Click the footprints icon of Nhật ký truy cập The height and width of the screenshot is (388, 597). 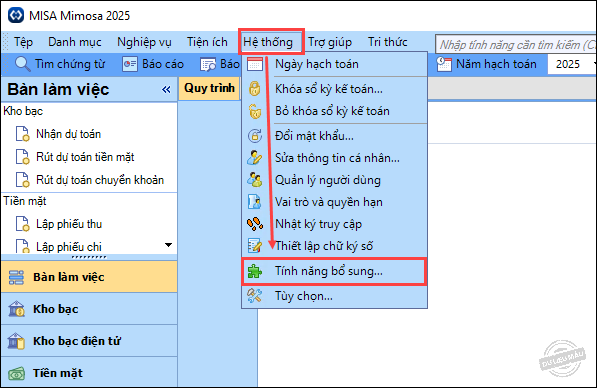pyautogui.click(x=255, y=224)
